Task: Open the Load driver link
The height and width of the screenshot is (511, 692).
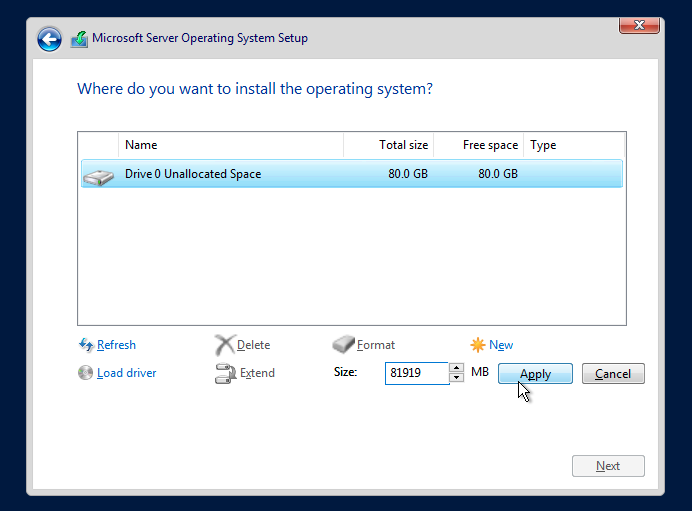Action: (127, 373)
